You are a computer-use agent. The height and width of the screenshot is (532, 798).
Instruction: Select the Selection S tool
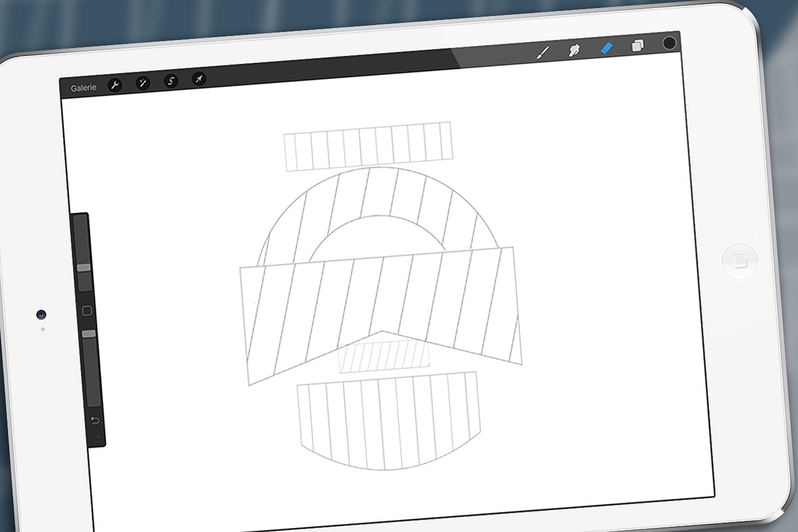click(x=171, y=81)
